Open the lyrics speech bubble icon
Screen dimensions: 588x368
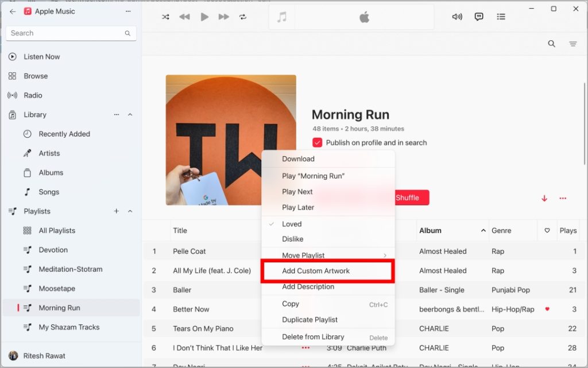coord(479,17)
